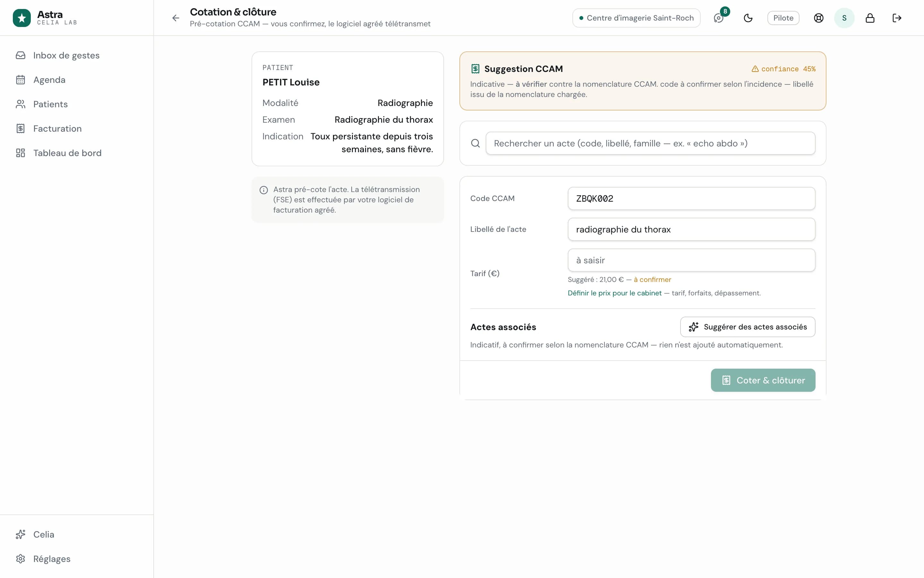Lock the session with padlock icon
Image resolution: width=924 pixels, height=578 pixels.
pyautogui.click(x=870, y=18)
